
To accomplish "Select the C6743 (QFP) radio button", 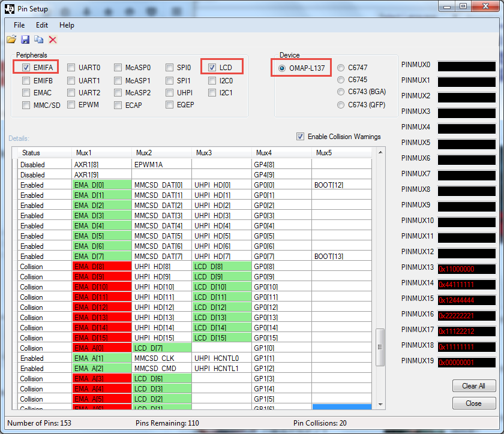I will pyautogui.click(x=341, y=105).
